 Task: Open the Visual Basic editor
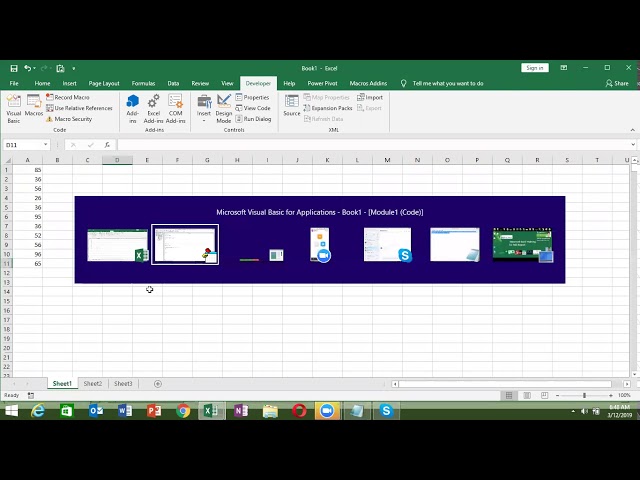pyautogui.click(x=13, y=109)
